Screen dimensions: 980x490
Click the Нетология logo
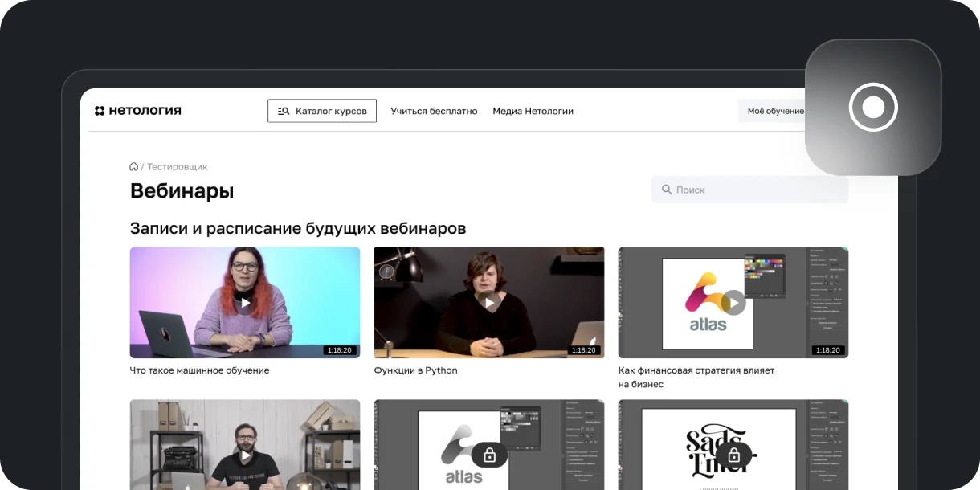[138, 111]
